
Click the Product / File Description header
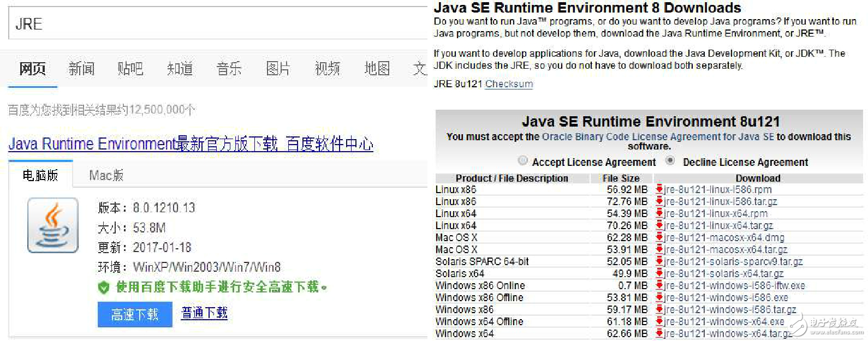click(512, 178)
